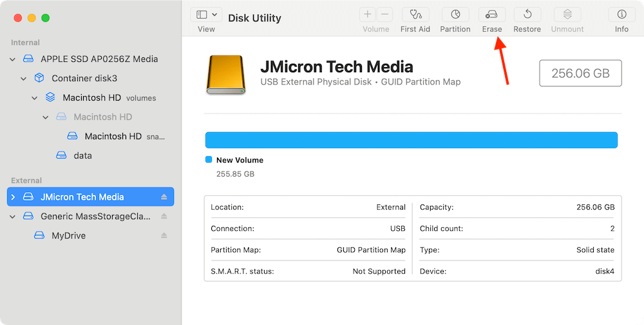This screenshot has width=644, height=325.
Task: Eject the MyDrive volume
Action: 164,235
